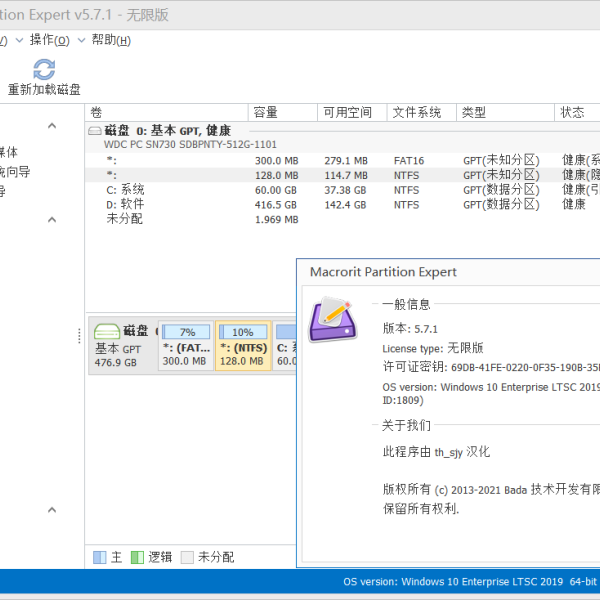The width and height of the screenshot is (600, 600).
Task: Click the 279.1 MB free space cell
Action: [346, 161]
